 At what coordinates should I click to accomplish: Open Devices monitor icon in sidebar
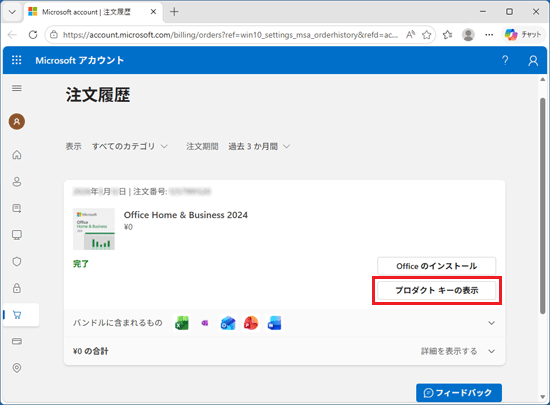[x=16, y=235]
